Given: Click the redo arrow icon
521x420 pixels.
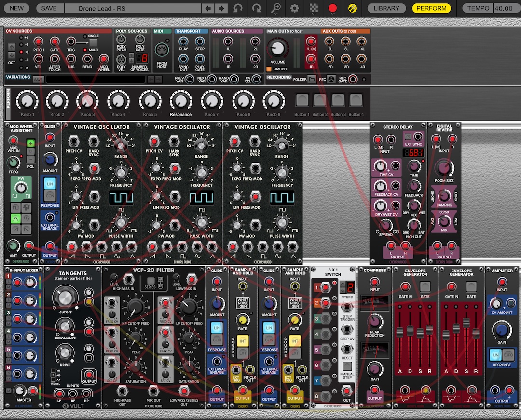Looking at the screenshot, I should (x=257, y=8).
